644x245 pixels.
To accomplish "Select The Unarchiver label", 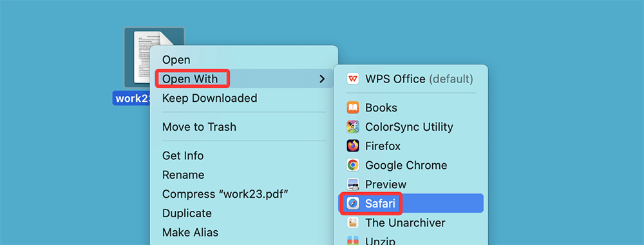I will point(405,223).
